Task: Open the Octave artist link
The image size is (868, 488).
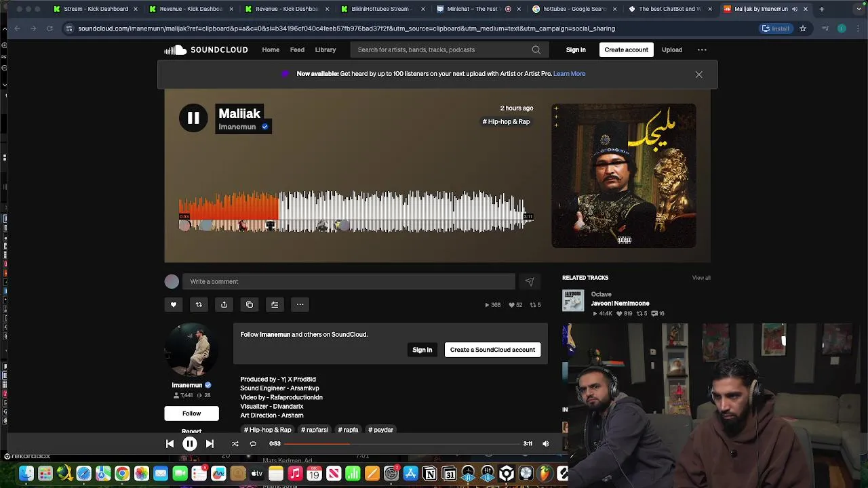Action: click(601, 294)
